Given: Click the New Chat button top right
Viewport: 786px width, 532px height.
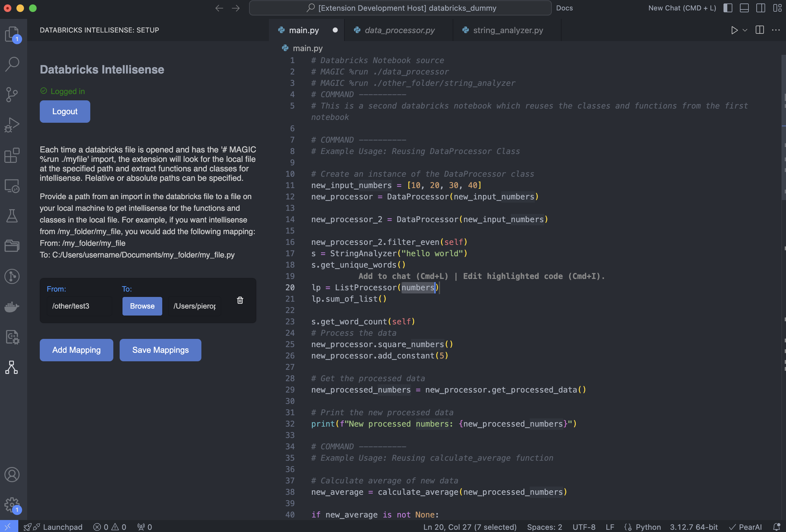Looking at the screenshot, I should click(682, 8).
